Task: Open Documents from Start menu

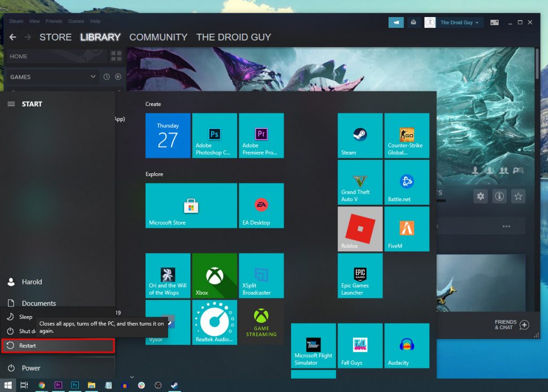Action: click(x=58, y=303)
